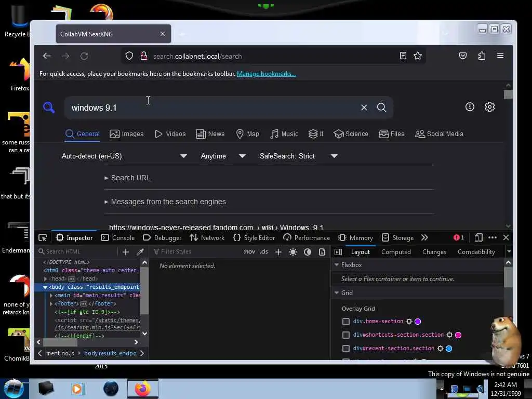Image resolution: width=532 pixels, height=399 pixels.
Task: Click the insecure connection lock icon
Action: (x=144, y=56)
